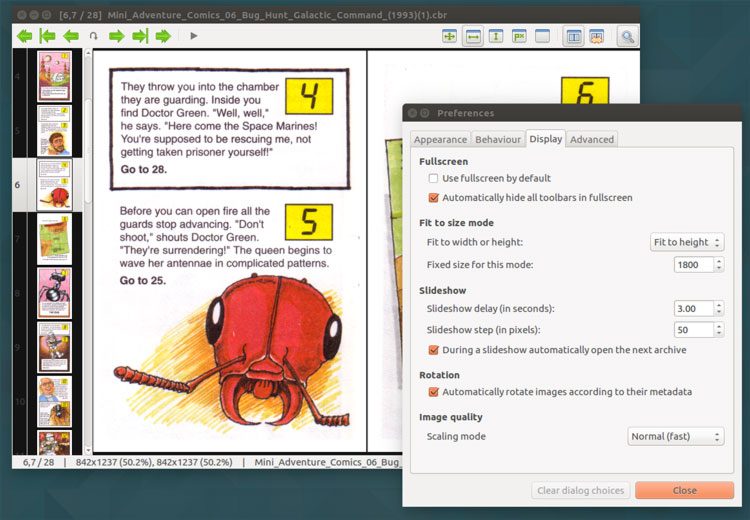This screenshot has height=520, width=750.
Task: Select page 6 thumbnail with red ant
Action: [x=55, y=185]
